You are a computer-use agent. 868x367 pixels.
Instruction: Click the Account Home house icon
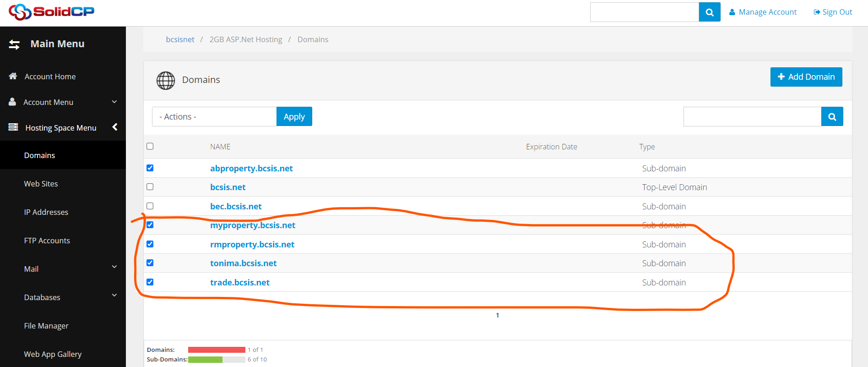[13, 76]
